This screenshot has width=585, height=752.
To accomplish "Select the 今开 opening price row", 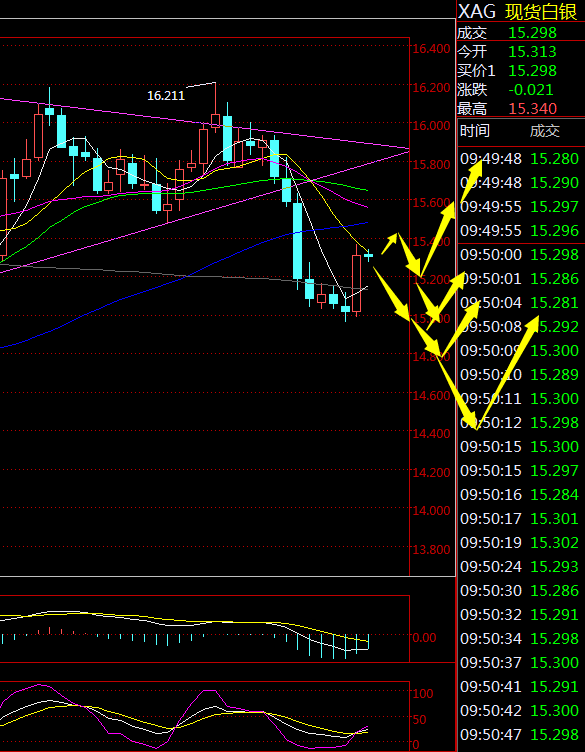I will 521,51.
